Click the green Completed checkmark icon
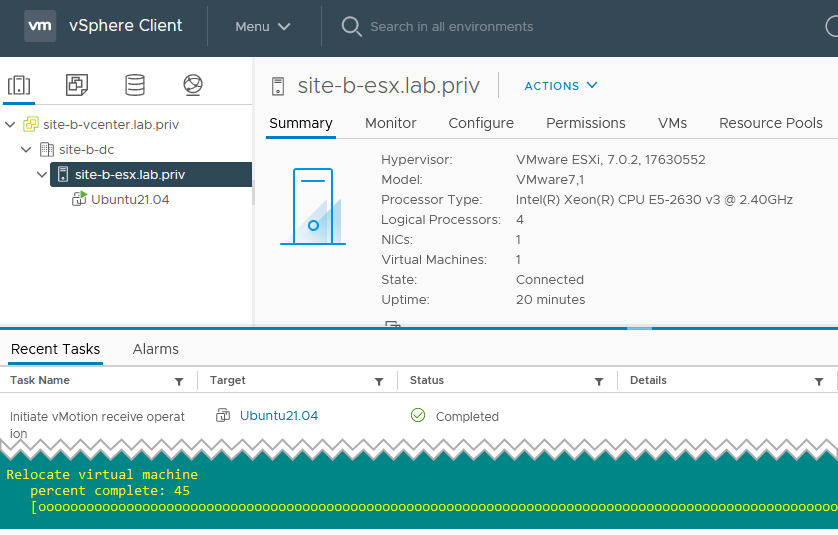The height and width of the screenshot is (535, 838). pos(418,415)
